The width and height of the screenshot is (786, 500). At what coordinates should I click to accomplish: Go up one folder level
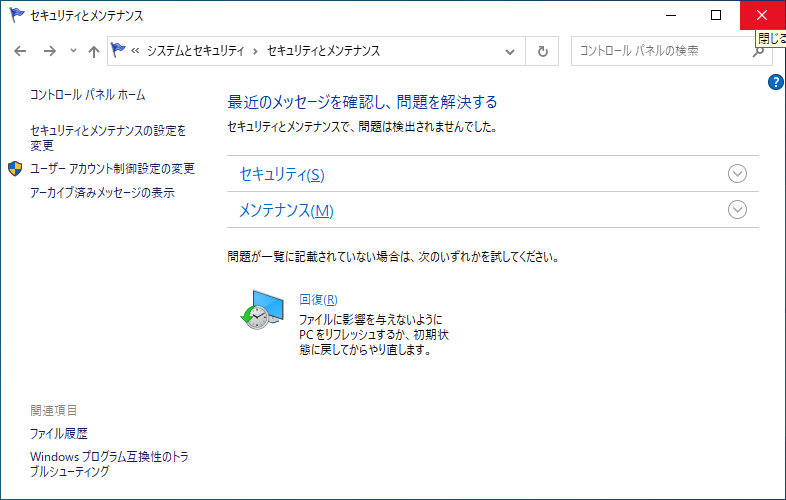pyautogui.click(x=94, y=51)
